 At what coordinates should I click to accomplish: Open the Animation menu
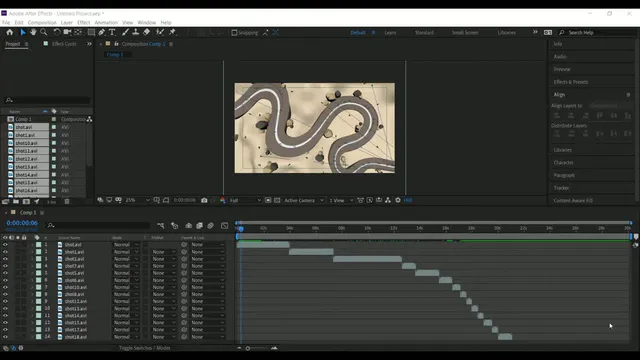(x=106, y=22)
